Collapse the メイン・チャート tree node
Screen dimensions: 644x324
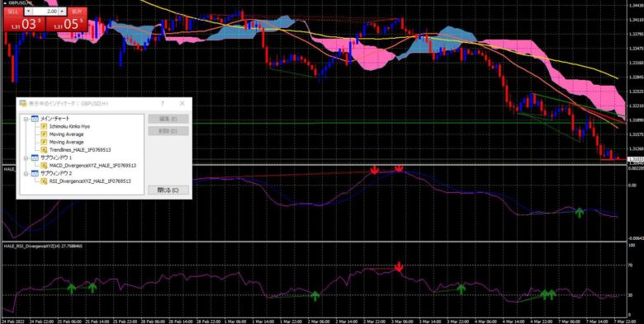coord(26,119)
